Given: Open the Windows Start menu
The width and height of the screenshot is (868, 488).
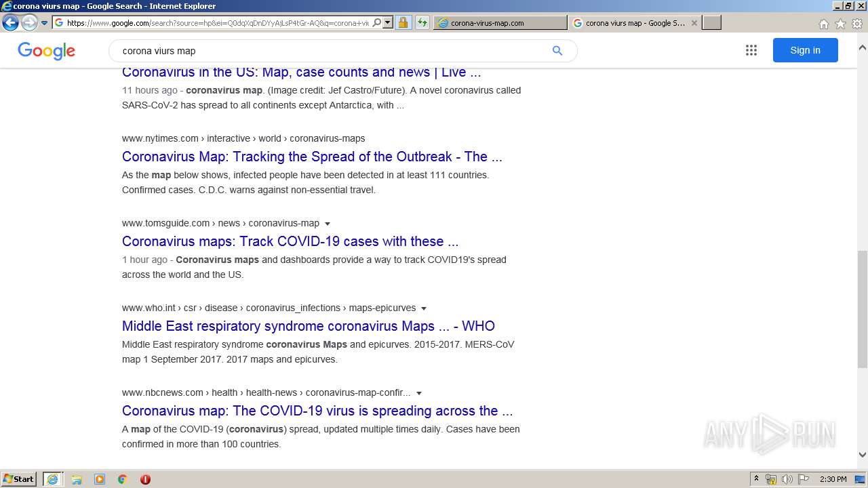Looking at the screenshot, I should [x=19, y=479].
